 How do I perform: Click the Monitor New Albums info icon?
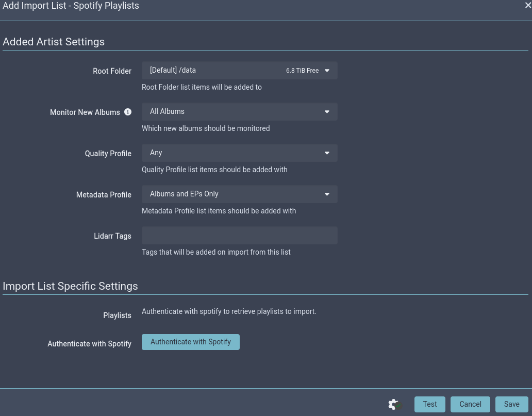click(x=128, y=112)
